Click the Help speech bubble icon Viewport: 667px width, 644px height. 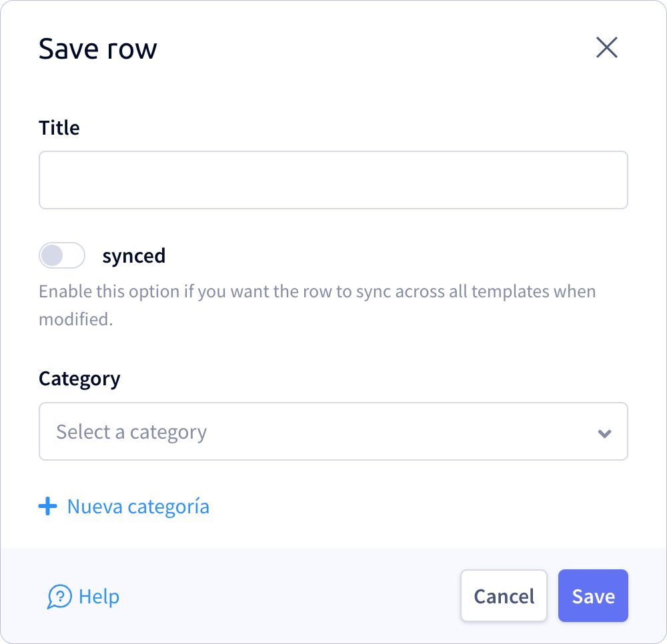tap(59, 596)
